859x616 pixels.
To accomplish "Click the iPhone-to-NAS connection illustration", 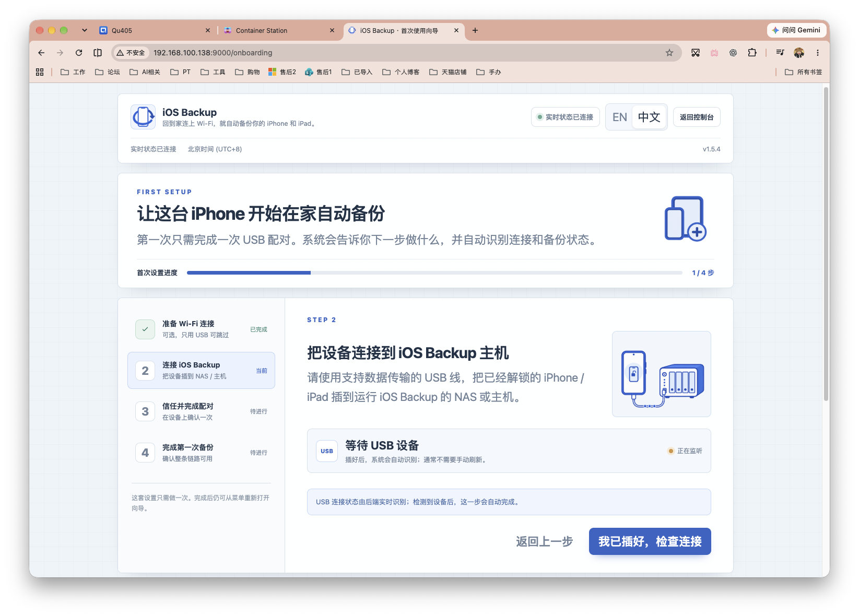I will coord(662,374).
